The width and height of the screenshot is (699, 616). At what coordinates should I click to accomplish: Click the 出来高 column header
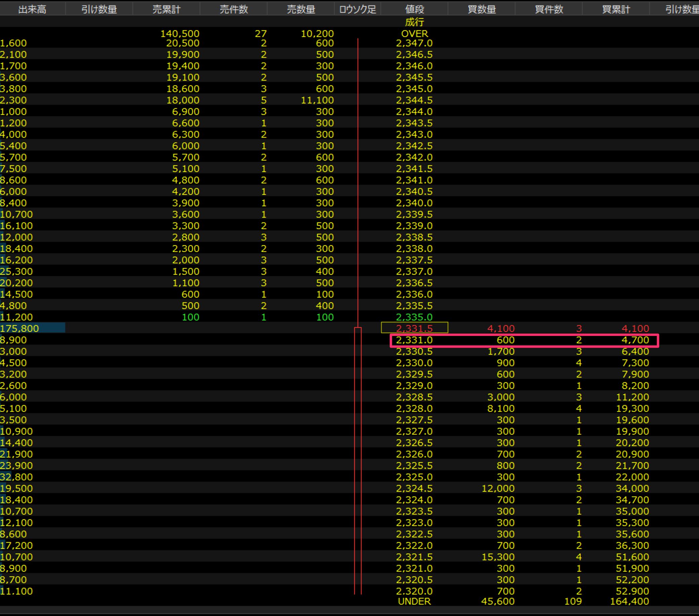[x=32, y=9]
